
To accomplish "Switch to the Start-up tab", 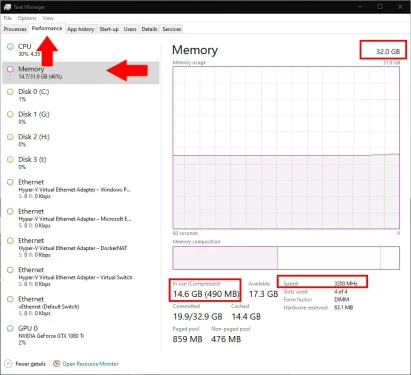I will (109, 29).
